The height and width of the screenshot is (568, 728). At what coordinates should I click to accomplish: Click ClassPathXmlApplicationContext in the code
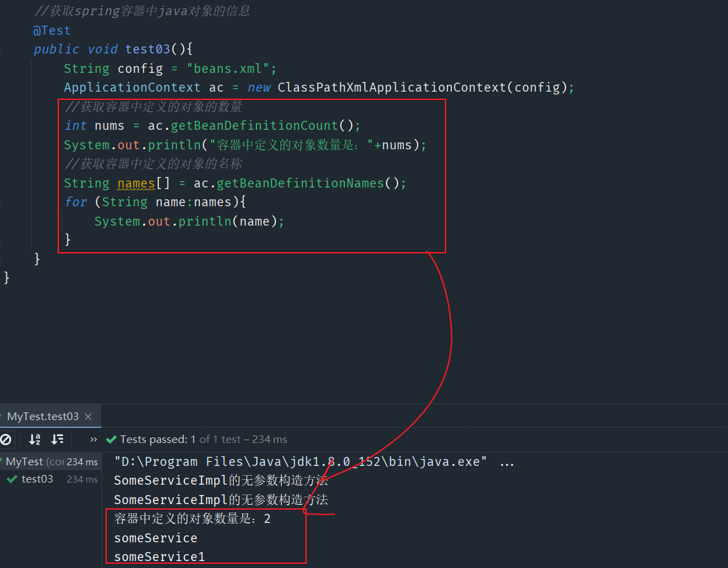[392, 87]
